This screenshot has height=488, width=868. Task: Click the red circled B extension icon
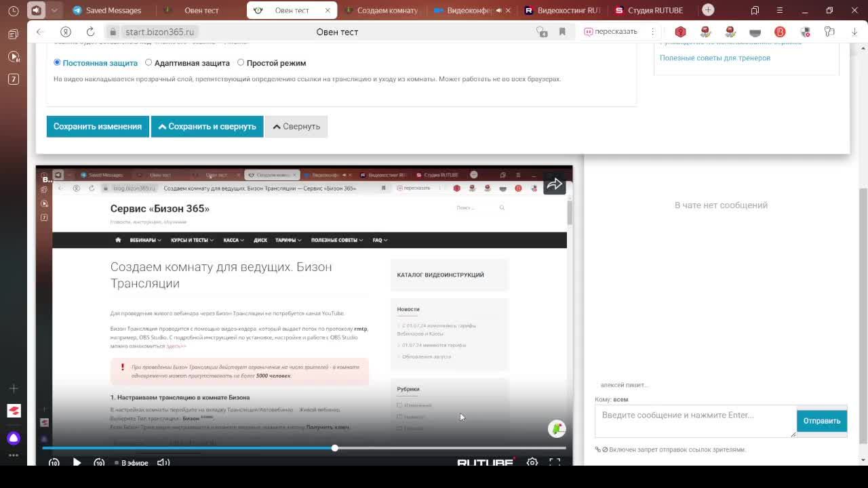pyautogui.click(x=780, y=32)
